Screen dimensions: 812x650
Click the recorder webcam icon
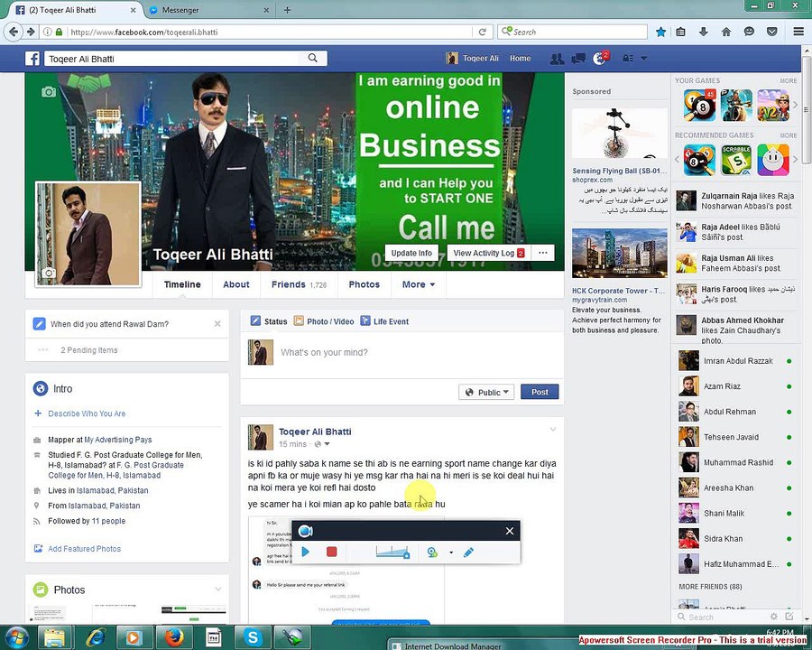pos(432,552)
